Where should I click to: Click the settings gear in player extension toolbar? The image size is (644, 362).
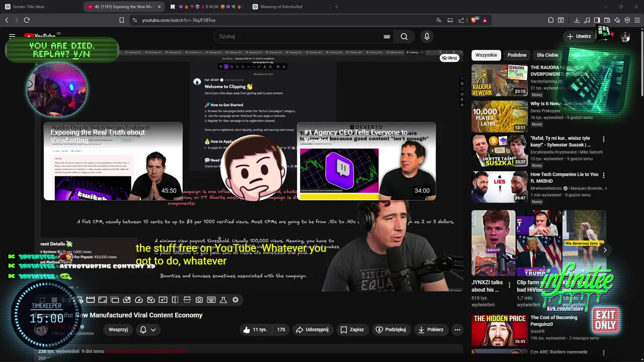click(235, 300)
